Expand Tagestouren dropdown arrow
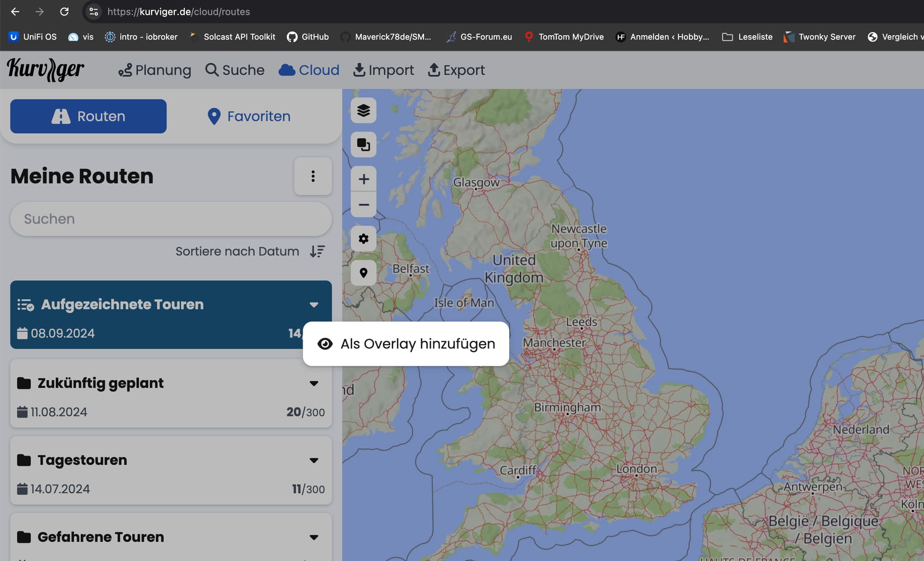 click(314, 460)
